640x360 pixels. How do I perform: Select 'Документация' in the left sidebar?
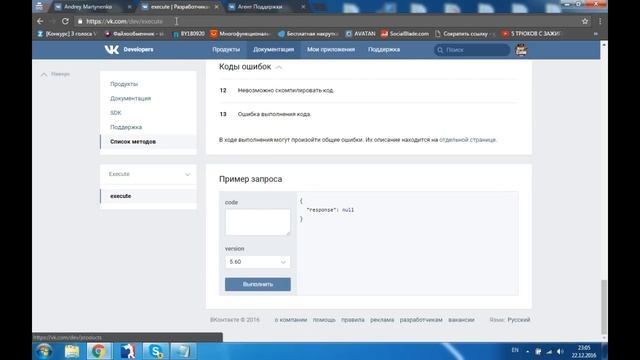(130, 98)
